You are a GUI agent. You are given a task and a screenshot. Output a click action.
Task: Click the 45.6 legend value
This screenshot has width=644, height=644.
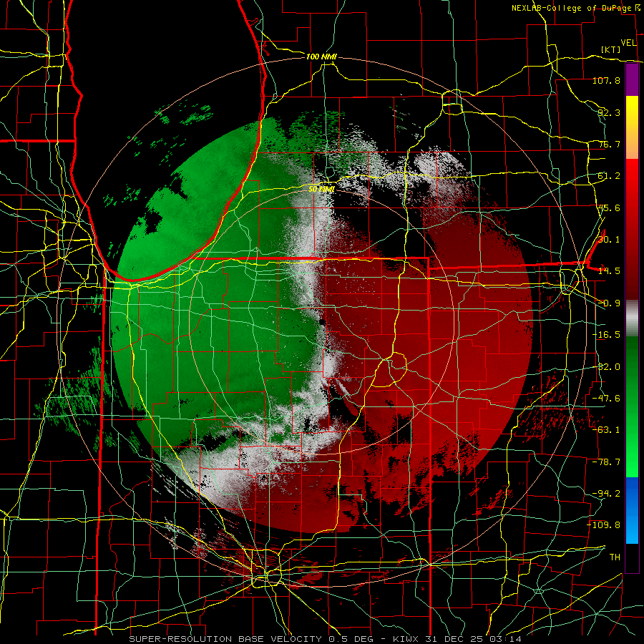pyautogui.click(x=609, y=208)
